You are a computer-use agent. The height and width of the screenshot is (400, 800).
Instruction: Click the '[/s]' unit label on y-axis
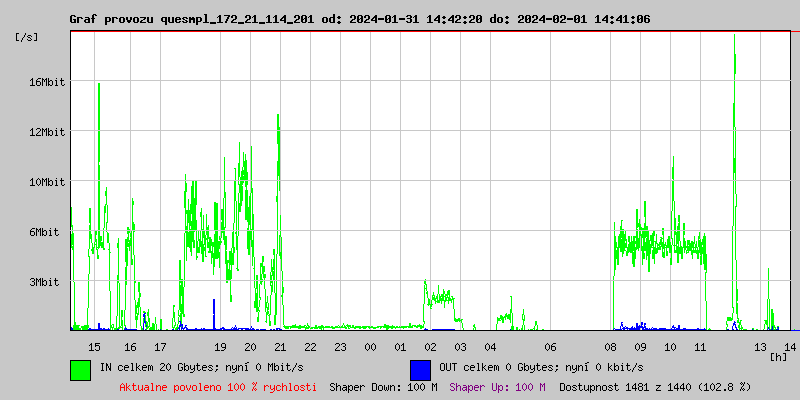(28, 37)
